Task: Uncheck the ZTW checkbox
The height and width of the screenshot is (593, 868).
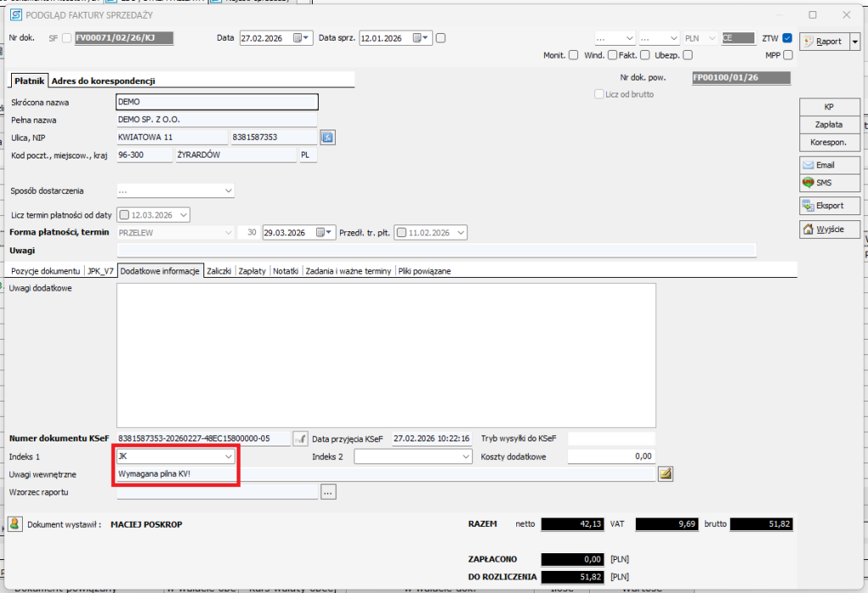Action: pyautogui.click(x=787, y=38)
